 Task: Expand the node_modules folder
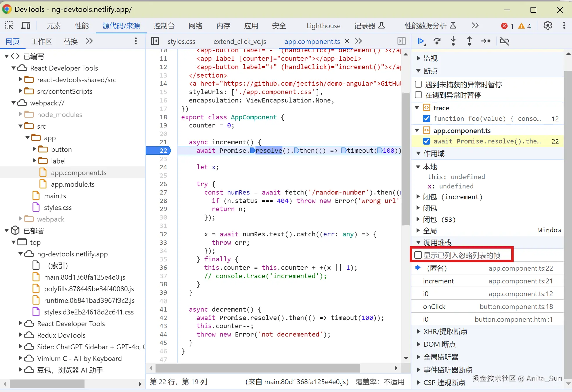click(21, 114)
